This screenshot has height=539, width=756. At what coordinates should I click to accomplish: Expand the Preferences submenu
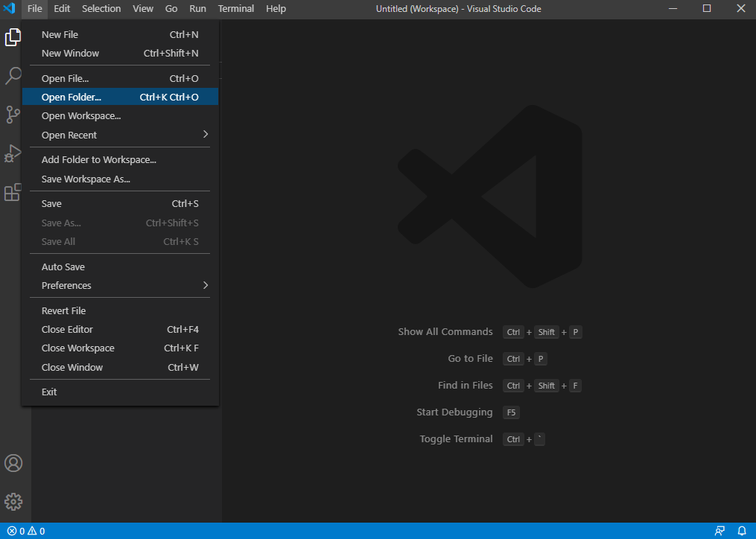click(120, 285)
